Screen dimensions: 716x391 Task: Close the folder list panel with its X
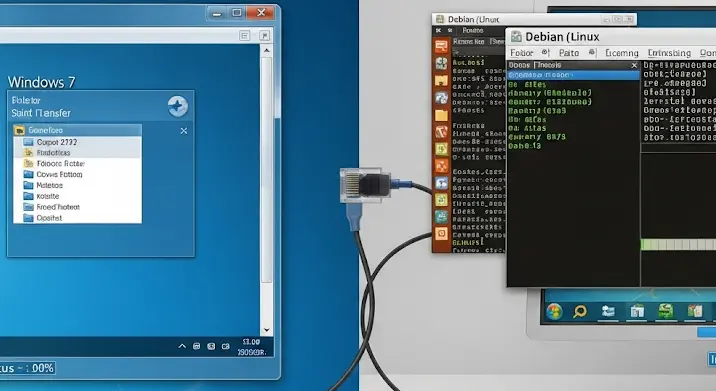(x=184, y=131)
